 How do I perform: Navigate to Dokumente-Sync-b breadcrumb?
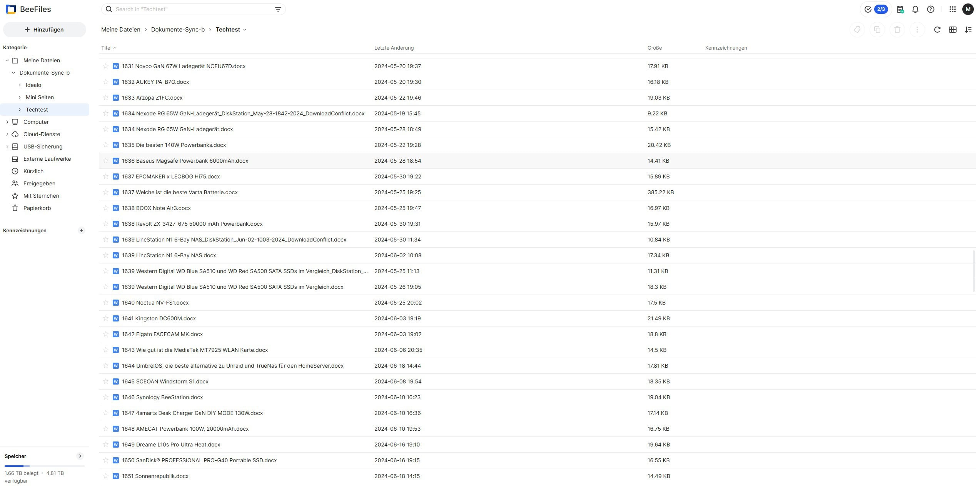[178, 30]
